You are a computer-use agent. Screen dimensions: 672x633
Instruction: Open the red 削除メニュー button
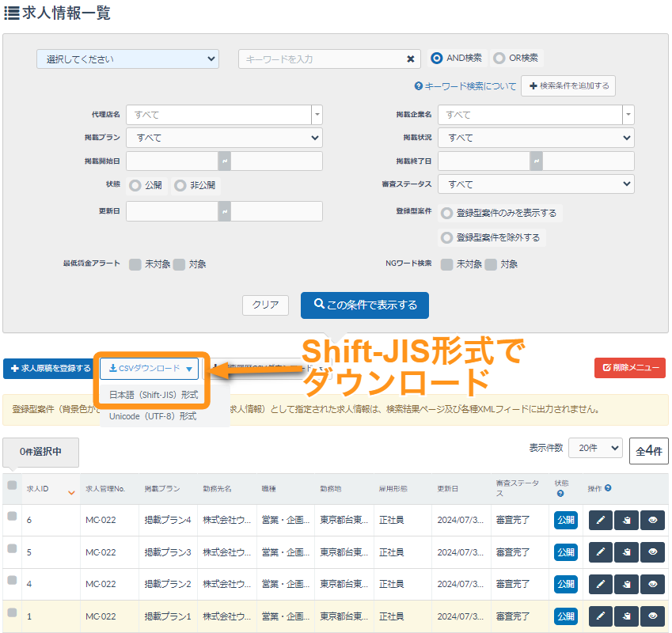click(x=629, y=368)
